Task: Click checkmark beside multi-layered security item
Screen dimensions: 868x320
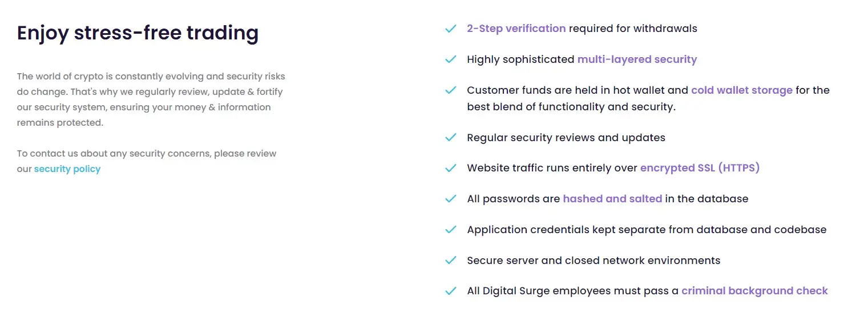Action: [450, 59]
